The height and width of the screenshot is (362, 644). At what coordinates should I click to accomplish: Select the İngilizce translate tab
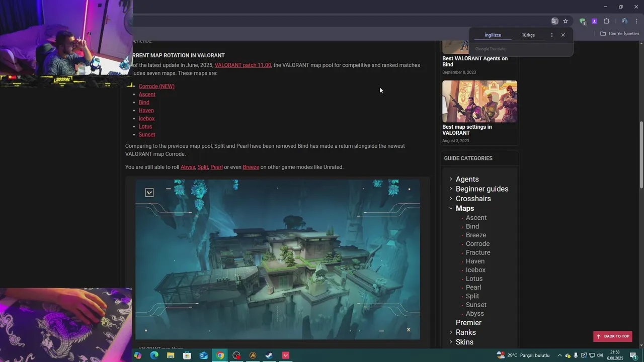[493, 35]
